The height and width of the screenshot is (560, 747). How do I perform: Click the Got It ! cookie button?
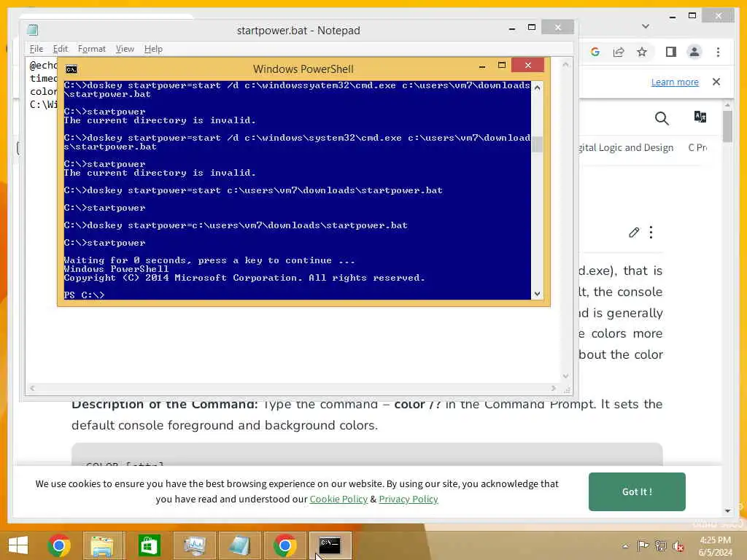pyautogui.click(x=637, y=492)
